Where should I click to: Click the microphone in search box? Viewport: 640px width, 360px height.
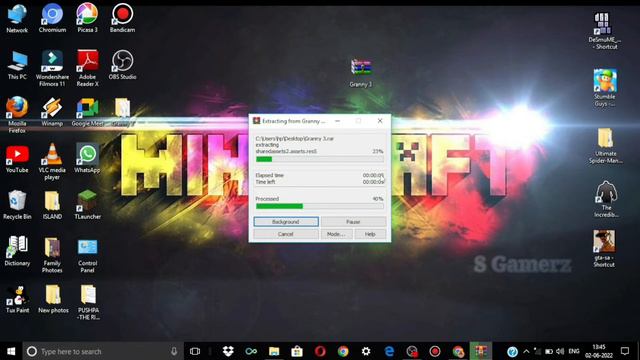click(x=174, y=351)
